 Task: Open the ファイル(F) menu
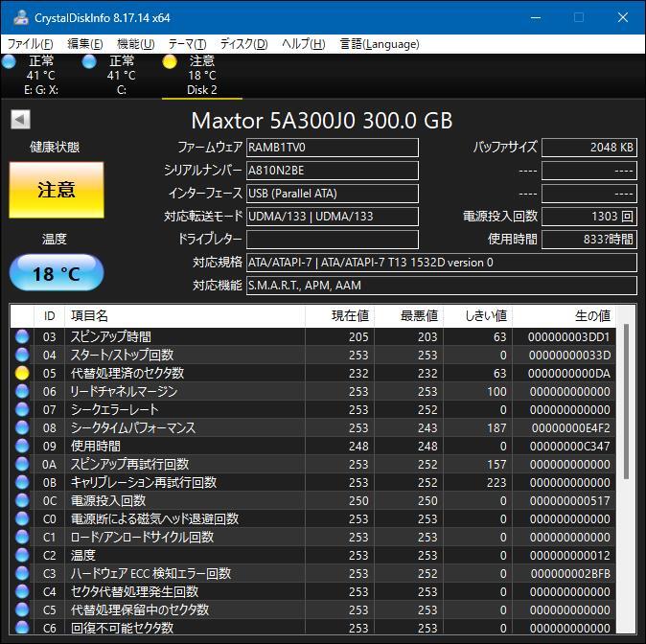tap(31, 44)
